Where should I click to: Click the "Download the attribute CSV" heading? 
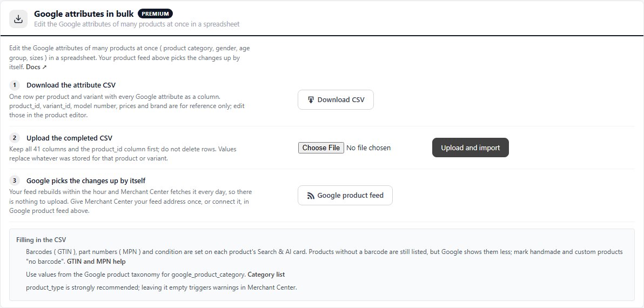click(71, 85)
